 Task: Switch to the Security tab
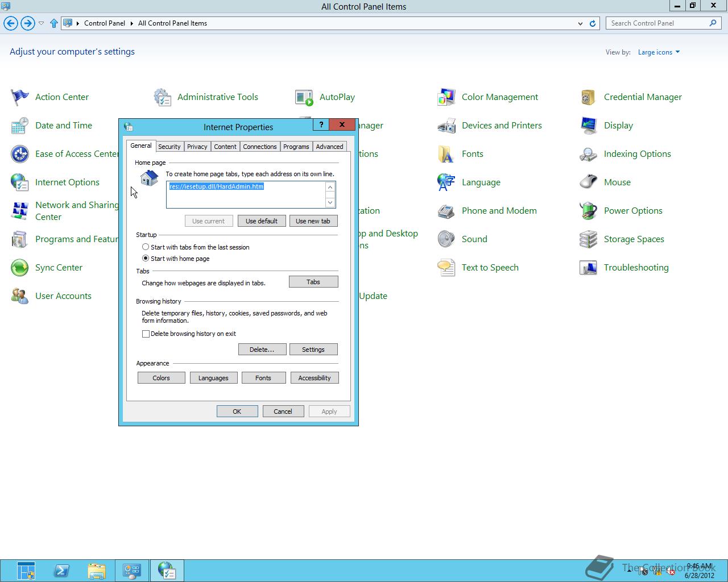[x=169, y=147]
